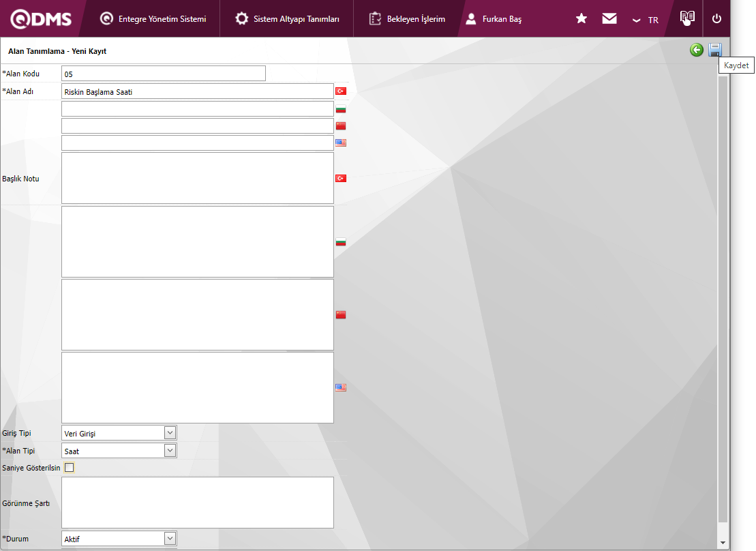Click the Chinese Alan Adı input

(x=198, y=125)
